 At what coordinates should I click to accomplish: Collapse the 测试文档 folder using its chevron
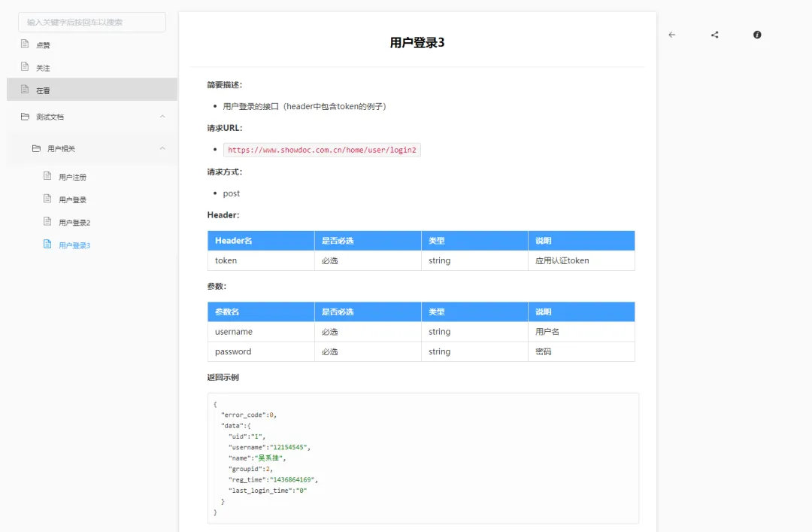(x=163, y=117)
